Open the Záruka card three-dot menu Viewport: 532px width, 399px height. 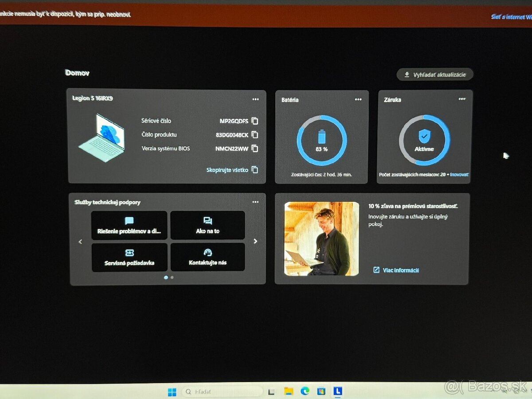tap(462, 99)
